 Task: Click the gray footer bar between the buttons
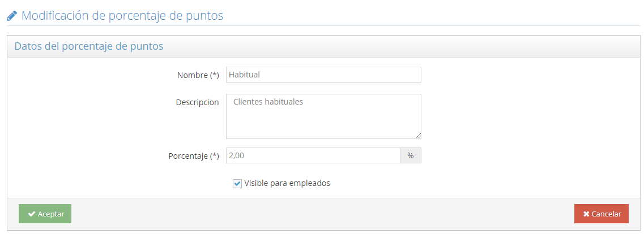pyautogui.click(x=323, y=214)
